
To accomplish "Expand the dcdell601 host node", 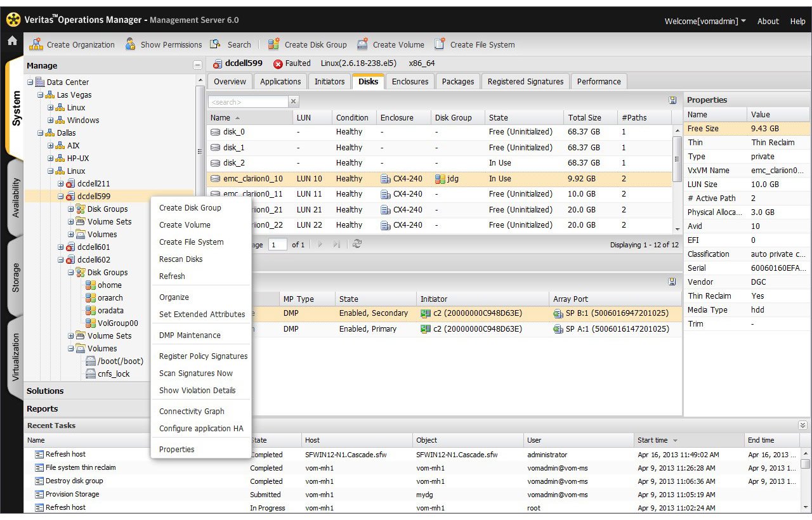I will (x=61, y=247).
